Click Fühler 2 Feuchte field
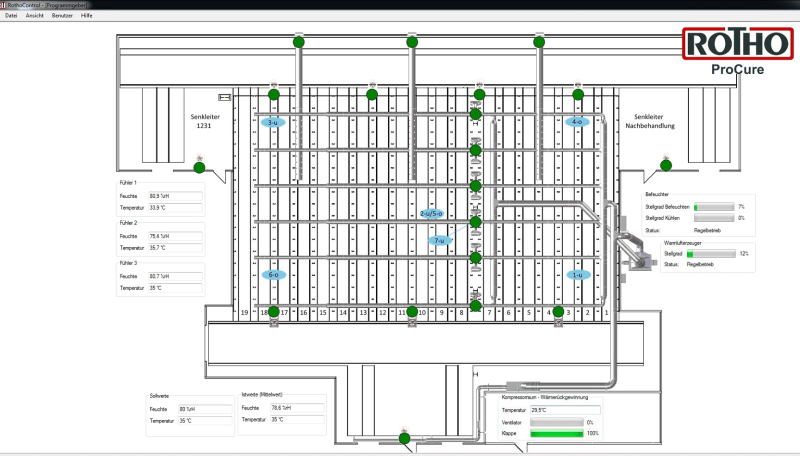Screen dimensions: 800x456 point(175,236)
